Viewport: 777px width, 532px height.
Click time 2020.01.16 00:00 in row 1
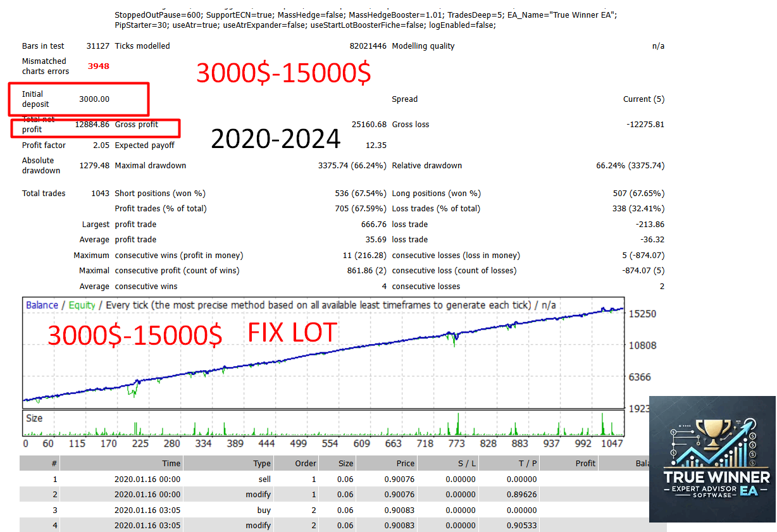coord(147,479)
